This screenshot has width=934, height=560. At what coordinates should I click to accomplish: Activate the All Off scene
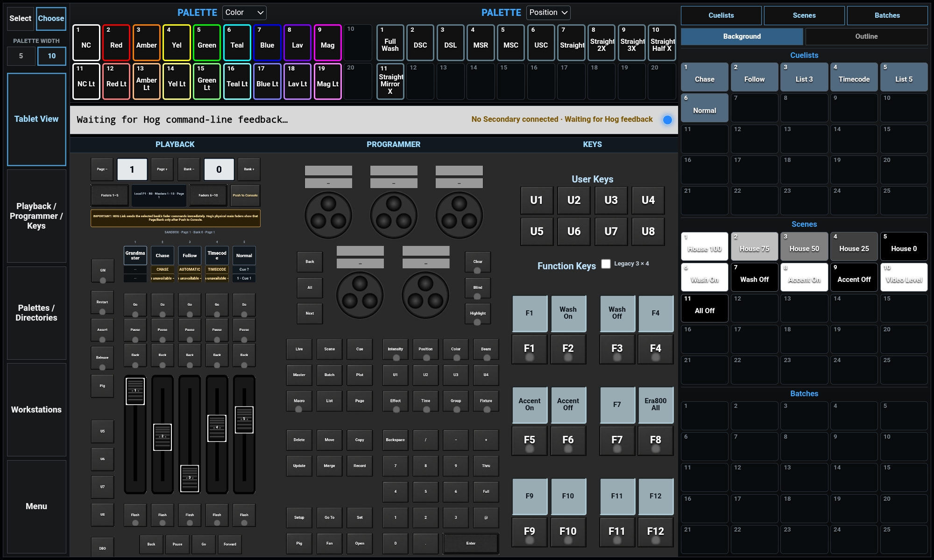tap(705, 308)
